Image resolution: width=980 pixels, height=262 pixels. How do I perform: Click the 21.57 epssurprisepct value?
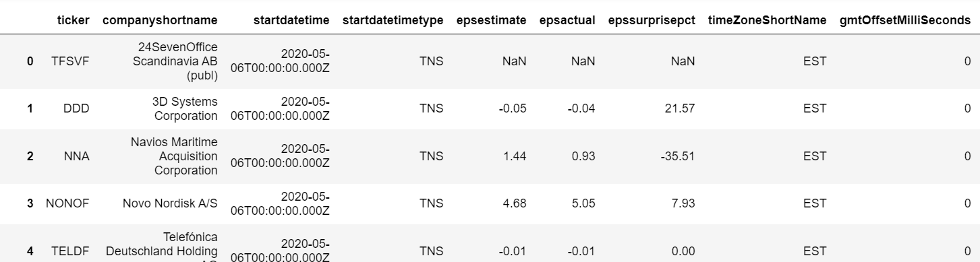[x=679, y=108]
